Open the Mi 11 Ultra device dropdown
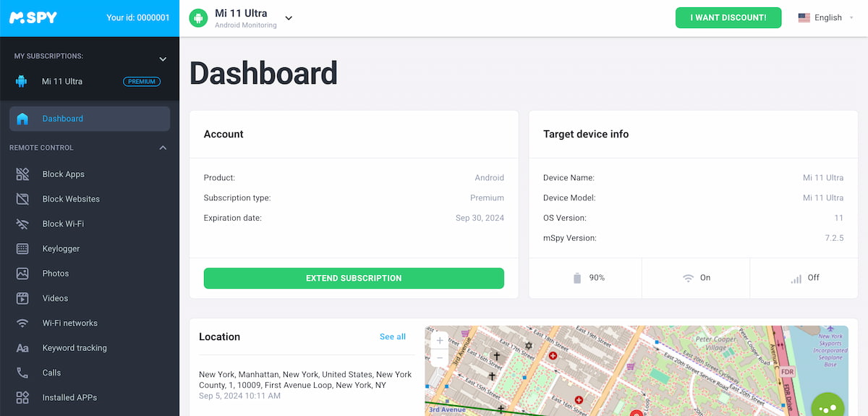This screenshot has height=416, width=868. (x=289, y=18)
